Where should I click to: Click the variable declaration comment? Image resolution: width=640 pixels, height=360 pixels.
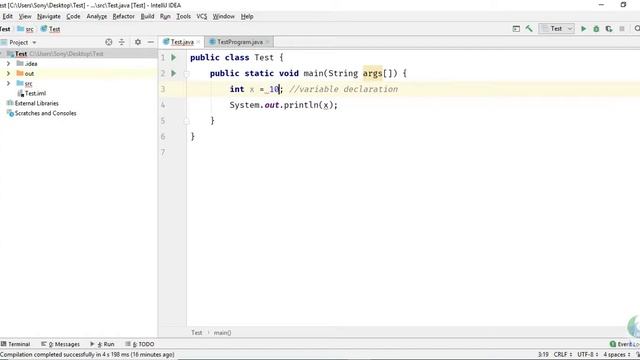(x=343, y=89)
